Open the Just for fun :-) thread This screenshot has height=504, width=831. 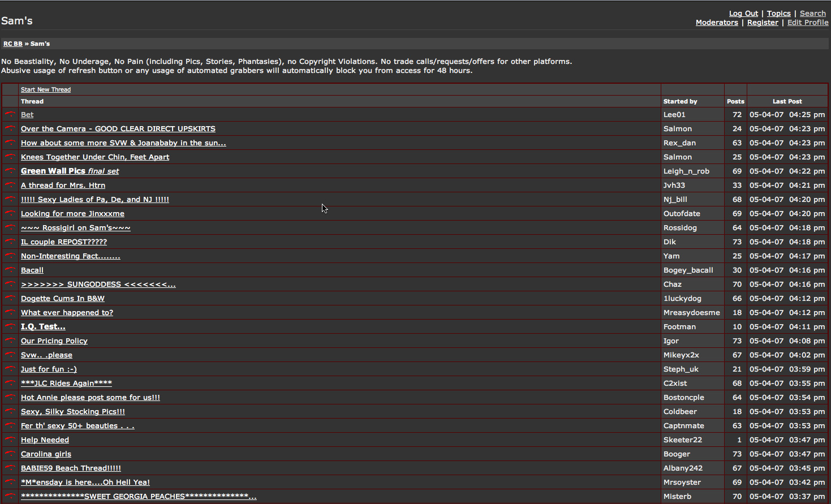tap(49, 369)
